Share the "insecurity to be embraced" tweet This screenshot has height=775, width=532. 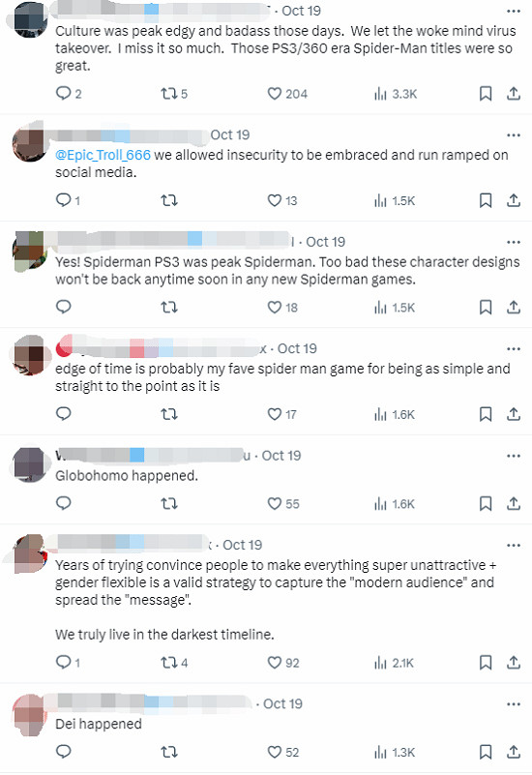(514, 200)
